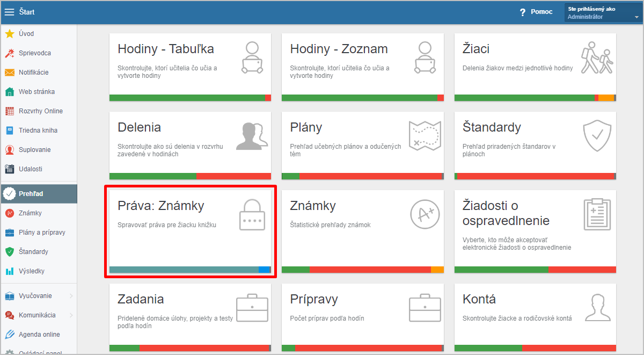The height and width of the screenshot is (355, 644).
Task: Open Triedna kniha menu item
Action: (x=39, y=131)
